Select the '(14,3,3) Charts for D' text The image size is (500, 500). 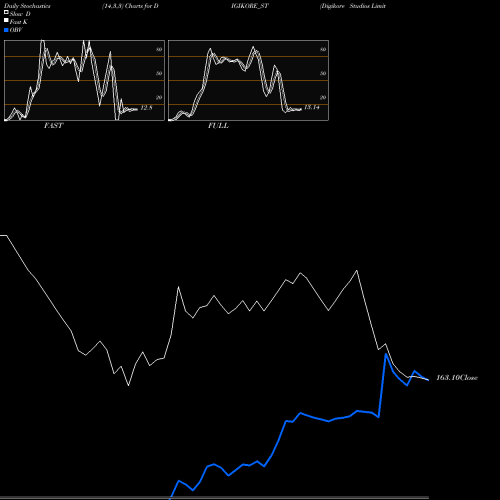pyautogui.click(x=130, y=6)
